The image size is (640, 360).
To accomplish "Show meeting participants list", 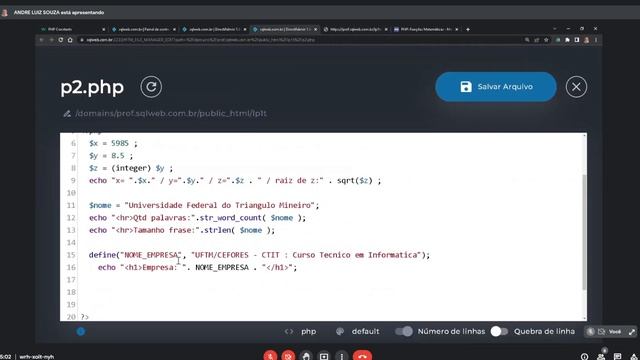I will [x=601, y=357].
